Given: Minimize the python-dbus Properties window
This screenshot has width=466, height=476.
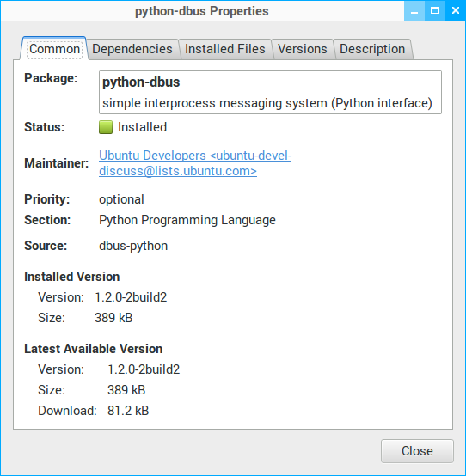Looking at the screenshot, I should (x=414, y=10).
